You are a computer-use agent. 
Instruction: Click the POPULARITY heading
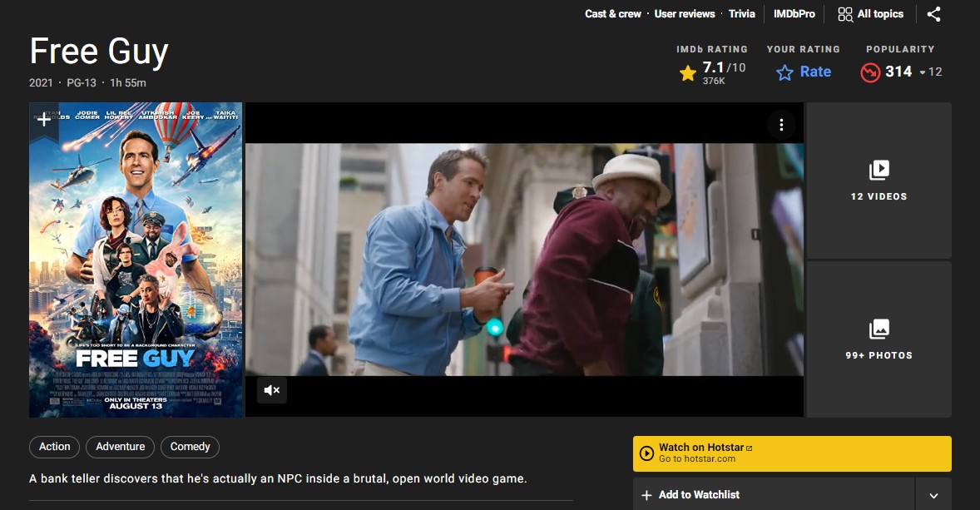(900, 49)
